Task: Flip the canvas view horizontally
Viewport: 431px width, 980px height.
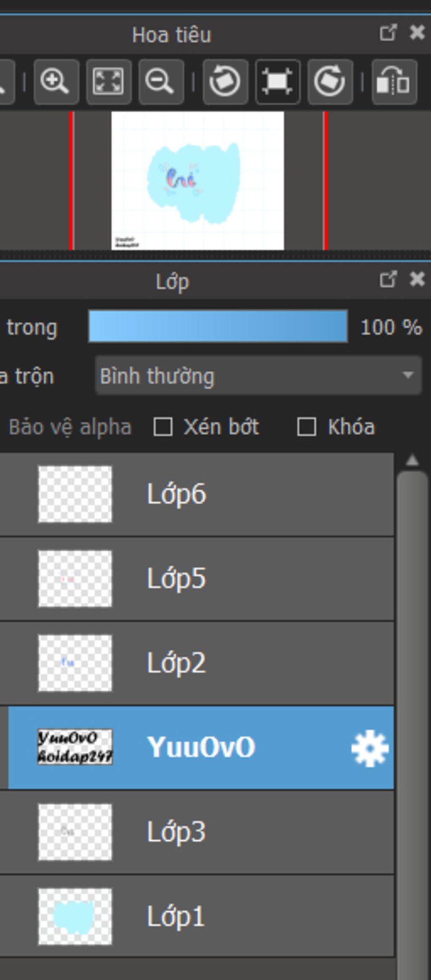Action: (x=394, y=82)
